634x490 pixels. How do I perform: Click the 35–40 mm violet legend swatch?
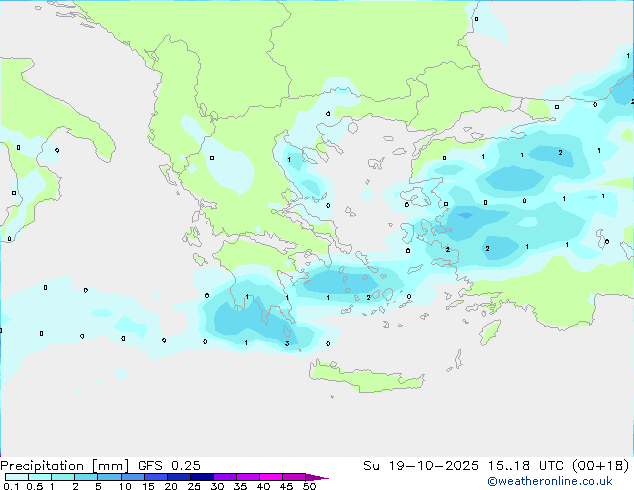point(248,477)
